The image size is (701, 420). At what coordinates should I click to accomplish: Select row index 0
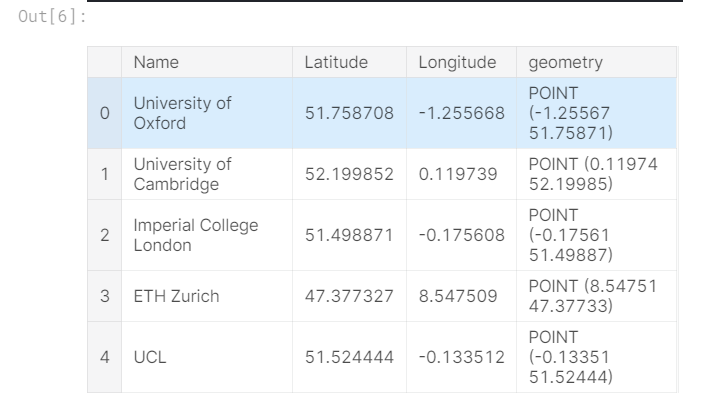click(x=104, y=113)
